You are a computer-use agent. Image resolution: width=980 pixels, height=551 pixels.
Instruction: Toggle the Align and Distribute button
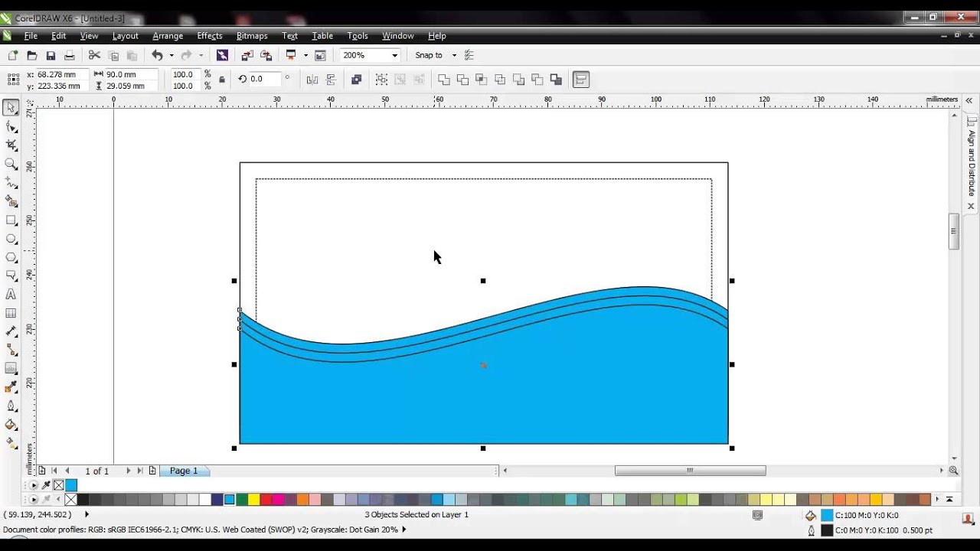(x=581, y=79)
